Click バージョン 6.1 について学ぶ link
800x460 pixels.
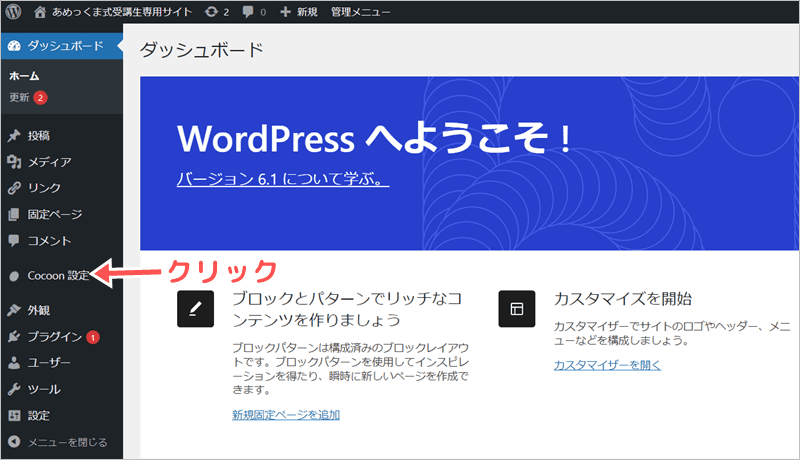click(283, 182)
